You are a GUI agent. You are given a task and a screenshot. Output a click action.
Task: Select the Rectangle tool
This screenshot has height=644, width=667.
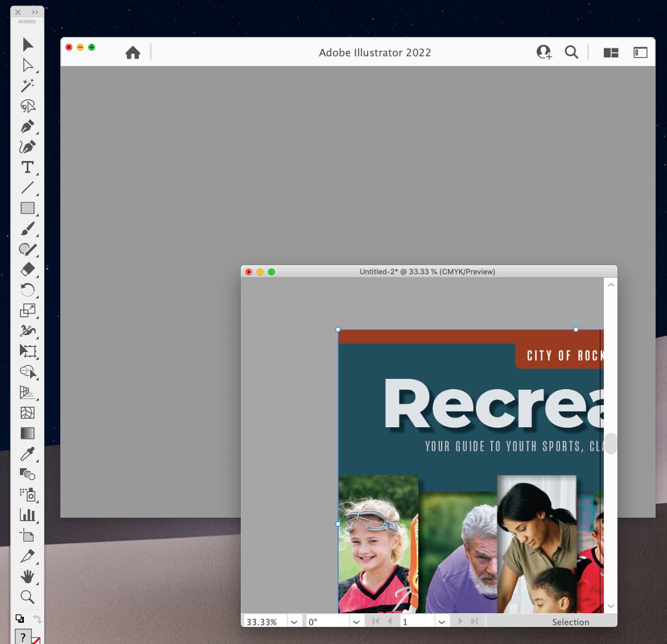click(x=28, y=208)
